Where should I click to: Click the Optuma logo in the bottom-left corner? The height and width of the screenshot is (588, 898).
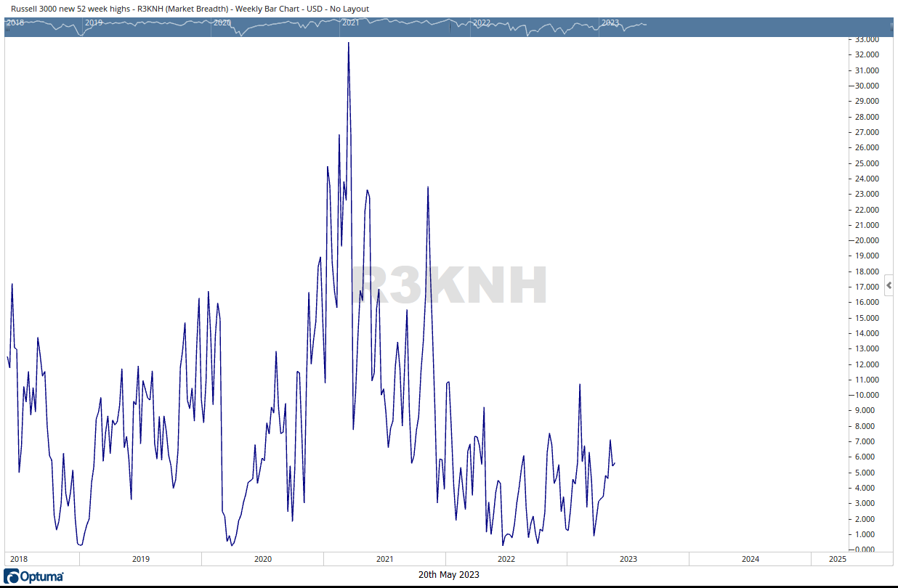coord(34,574)
